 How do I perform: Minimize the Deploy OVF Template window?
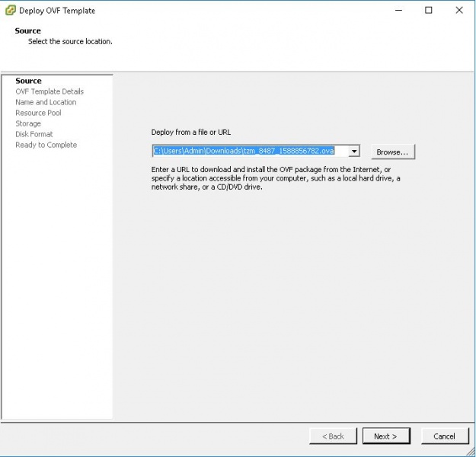[398, 11]
